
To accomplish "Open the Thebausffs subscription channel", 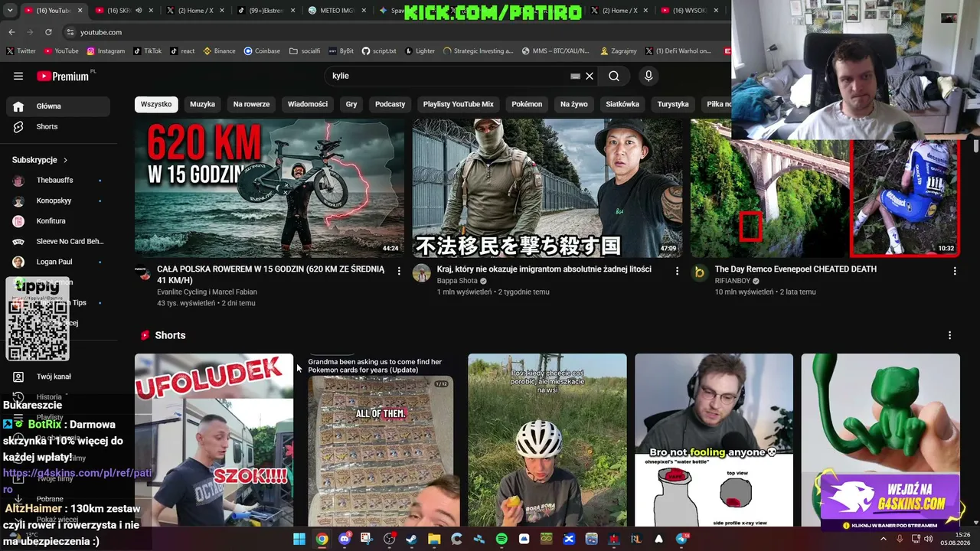I will [x=58, y=180].
